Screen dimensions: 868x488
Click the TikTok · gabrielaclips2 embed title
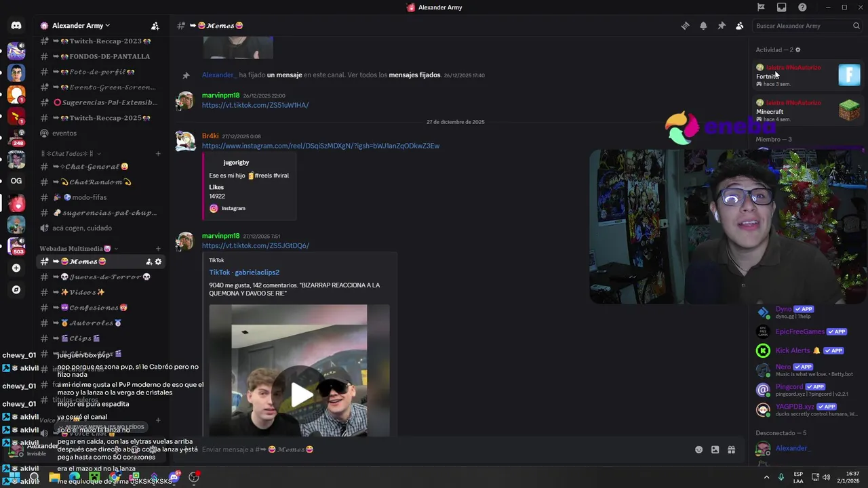coord(244,272)
